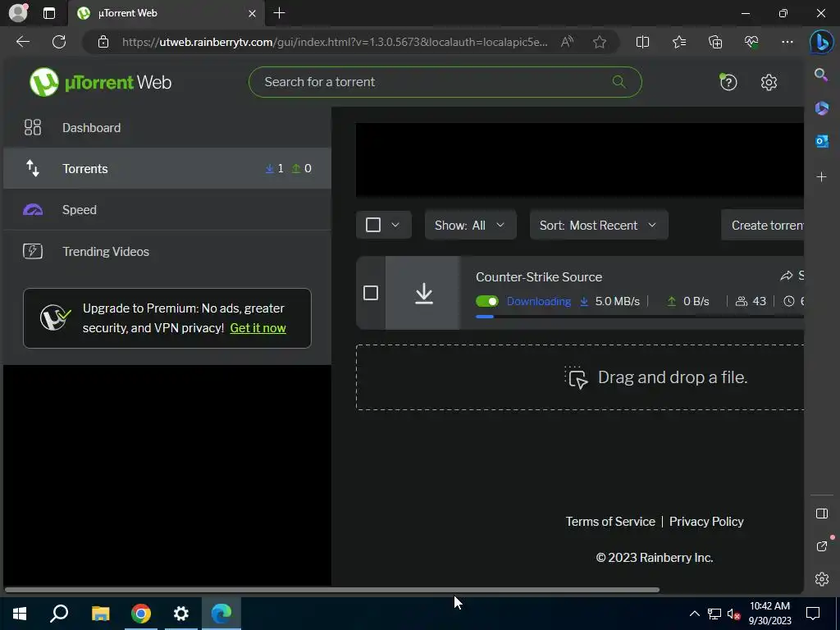This screenshot has height=630, width=840.
Task: Open Favorites list icon in Edge toolbar
Action: tap(678, 42)
